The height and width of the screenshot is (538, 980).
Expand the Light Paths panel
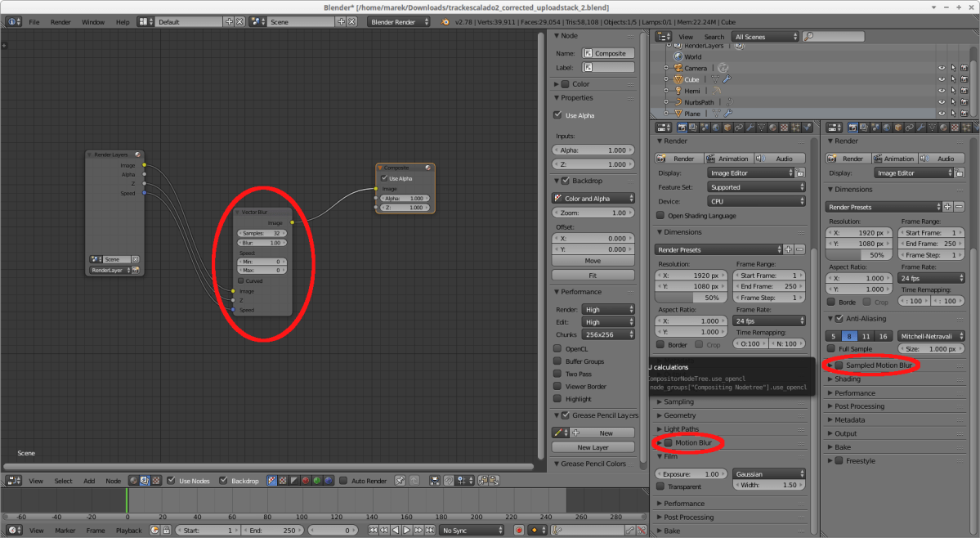click(681, 428)
